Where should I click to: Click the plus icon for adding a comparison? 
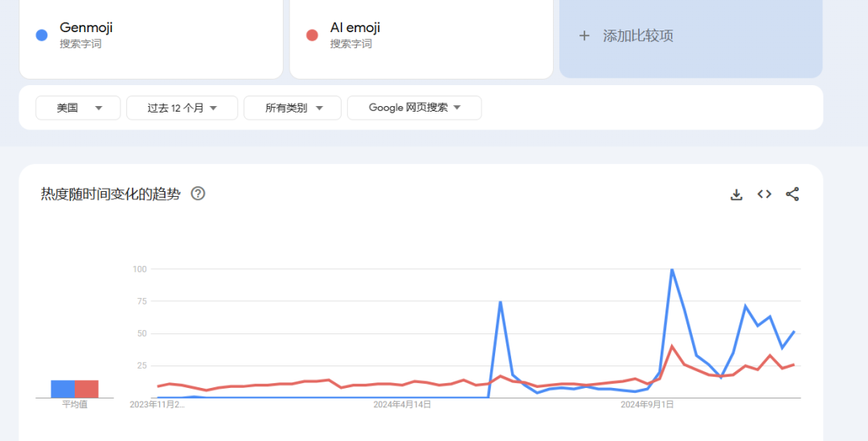[x=584, y=35]
